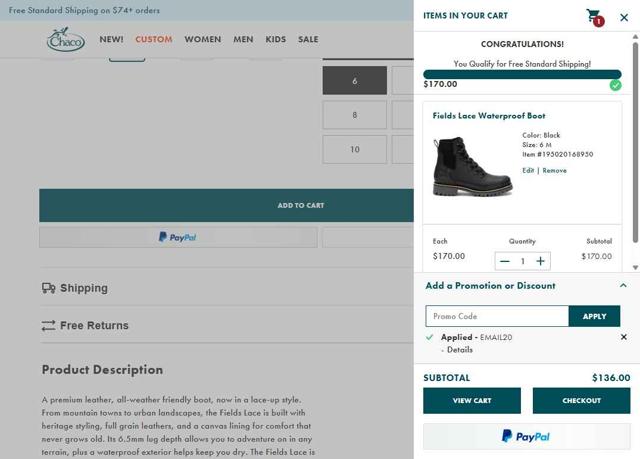Click the APPLY promo button
The width and height of the screenshot is (640, 459).
[x=594, y=316]
